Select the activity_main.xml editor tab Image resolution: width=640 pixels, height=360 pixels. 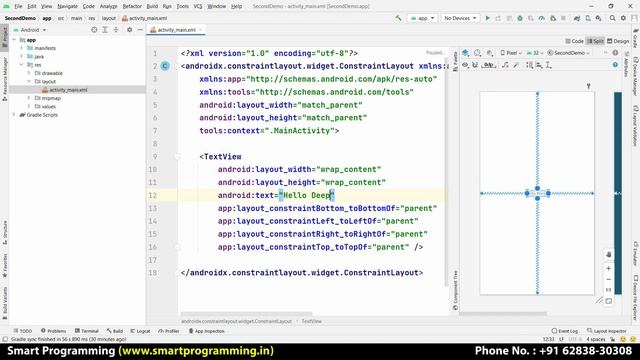[176, 30]
